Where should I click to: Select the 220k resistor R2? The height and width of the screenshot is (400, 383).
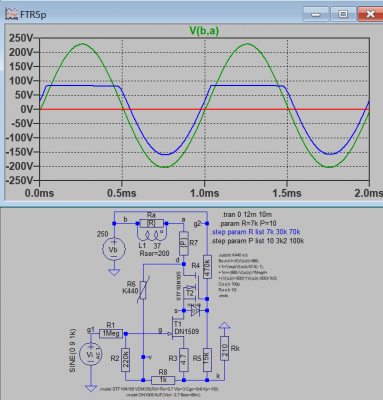(x=126, y=360)
